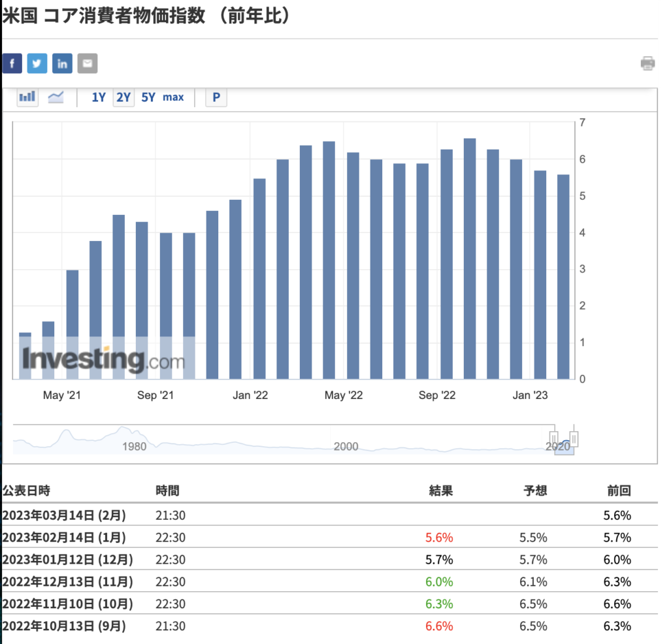Click 1980 area in the navigator timeline
Image resolution: width=669 pixels, height=644 pixels.
tap(134, 446)
